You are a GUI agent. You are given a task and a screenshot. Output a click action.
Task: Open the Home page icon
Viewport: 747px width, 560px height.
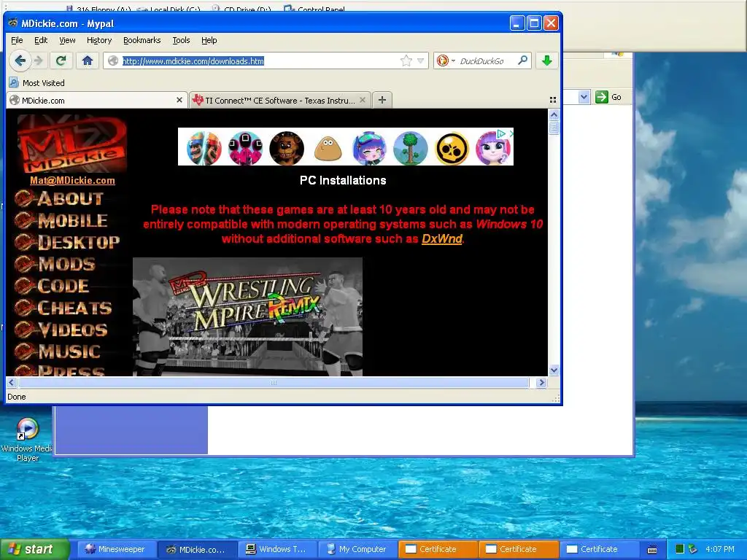pos(88,61)
